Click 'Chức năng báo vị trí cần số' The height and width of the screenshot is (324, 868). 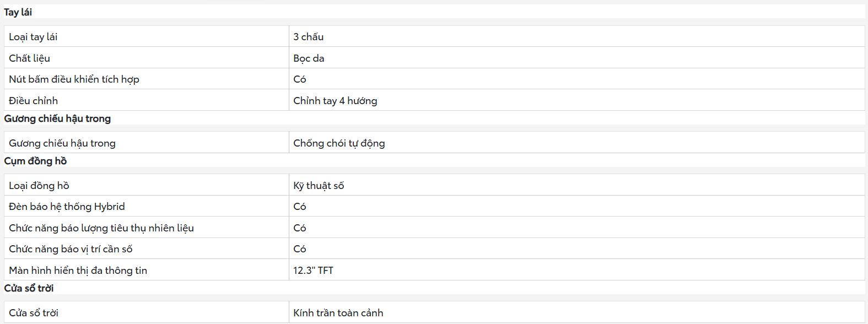click(x=71, y=249)
